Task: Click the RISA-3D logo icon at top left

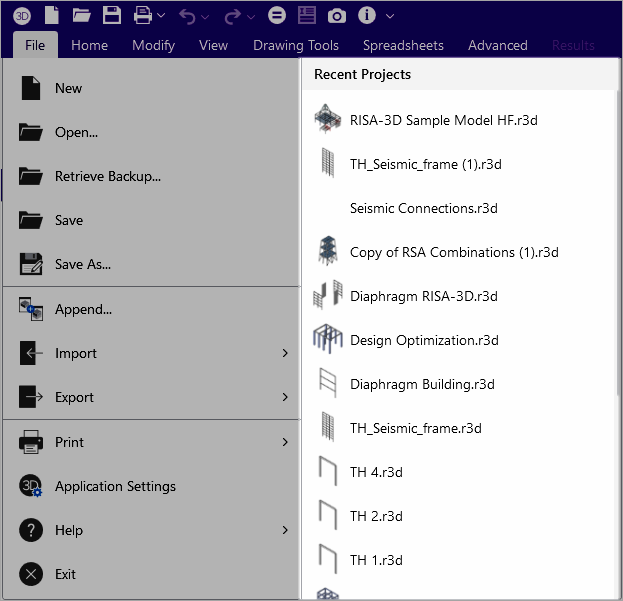Action: [22, 15]
